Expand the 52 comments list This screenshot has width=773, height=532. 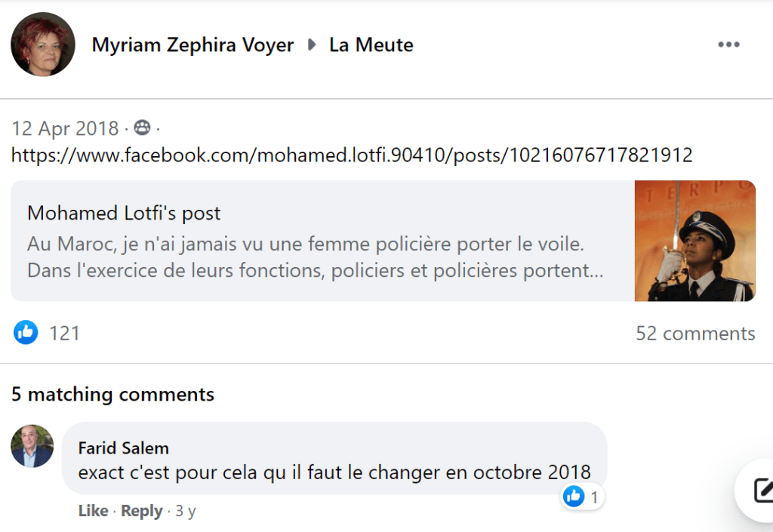[x=695, y=333]
